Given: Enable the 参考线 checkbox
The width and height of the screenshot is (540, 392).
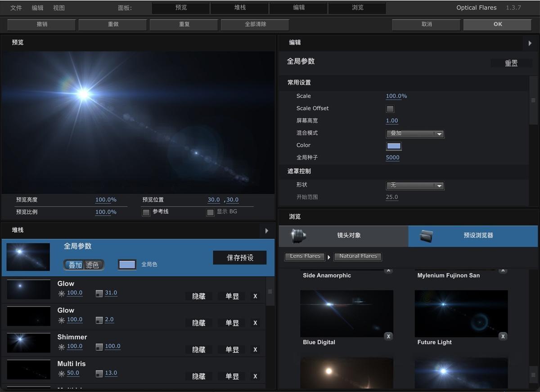Looking at the screenshot, I should [146, 212].
